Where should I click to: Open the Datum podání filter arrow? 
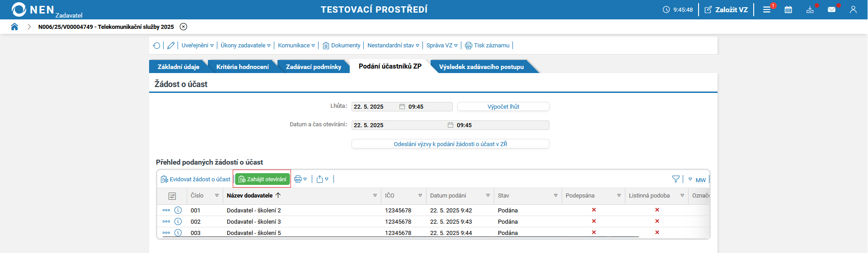click(x=488, y=196)
